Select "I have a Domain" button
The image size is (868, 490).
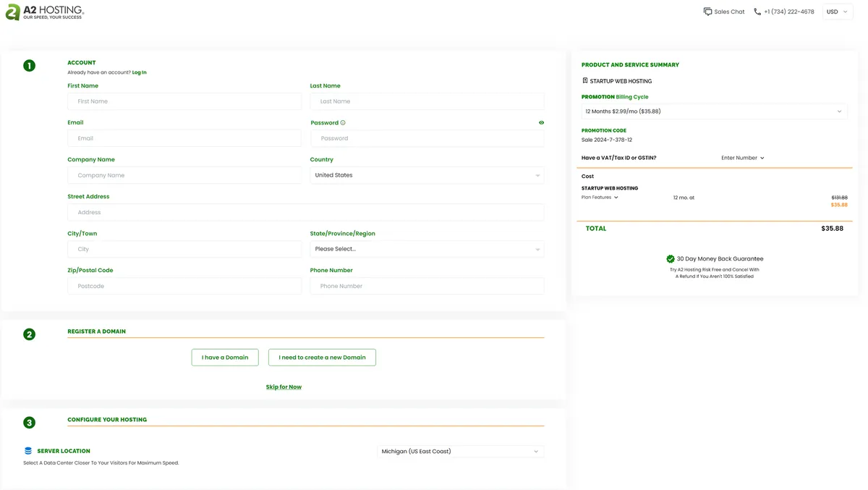click(x=225, y=358)
